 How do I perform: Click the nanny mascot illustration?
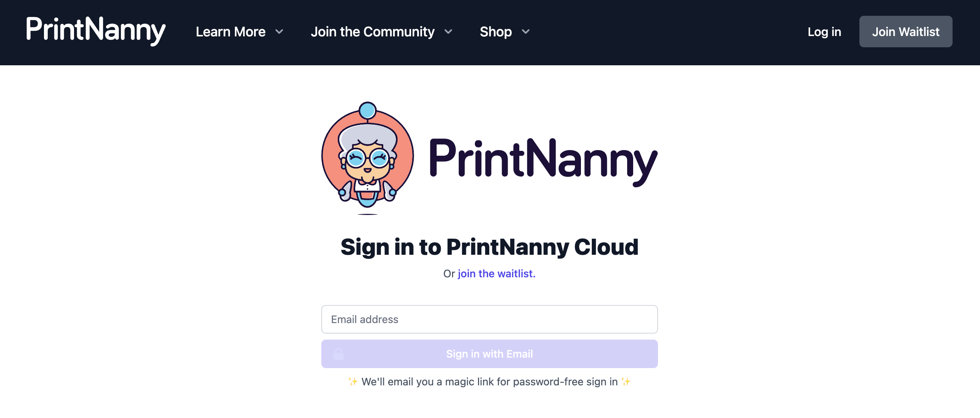(367, 158)
